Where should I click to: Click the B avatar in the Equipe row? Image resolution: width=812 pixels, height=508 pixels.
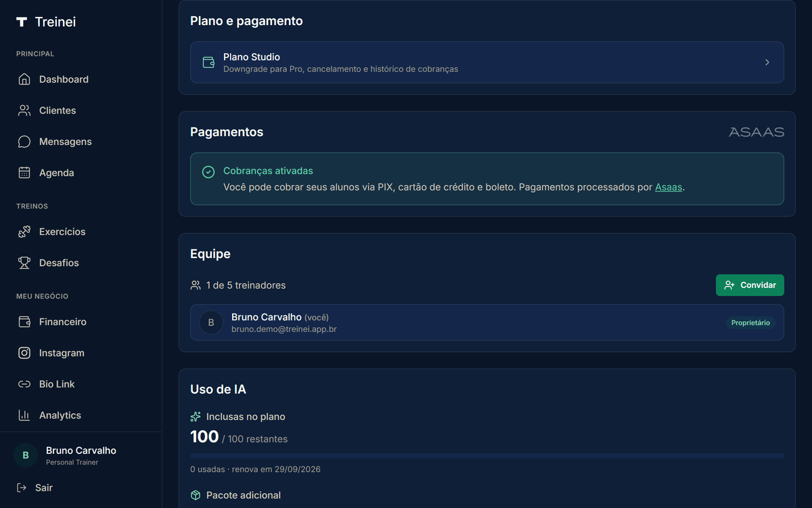click(211, 322)
